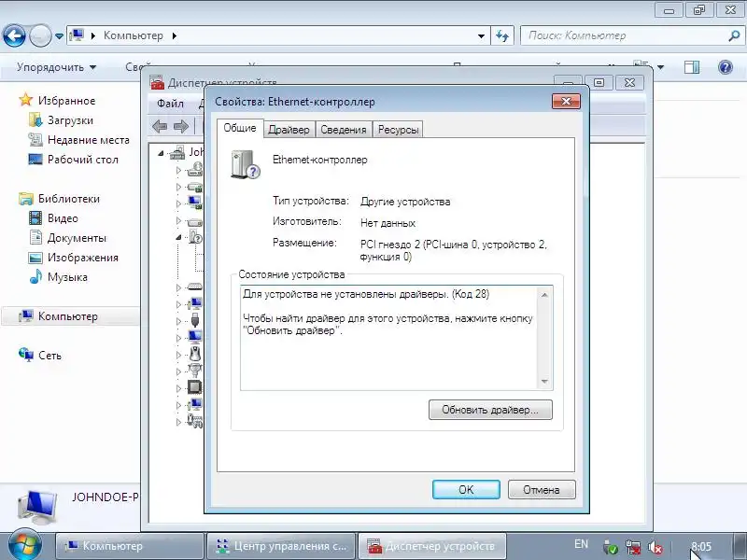Click the Компьютер breadcrumb in the address bar
The height and width of the screenshot is (560, 747).
coord(133,35)
